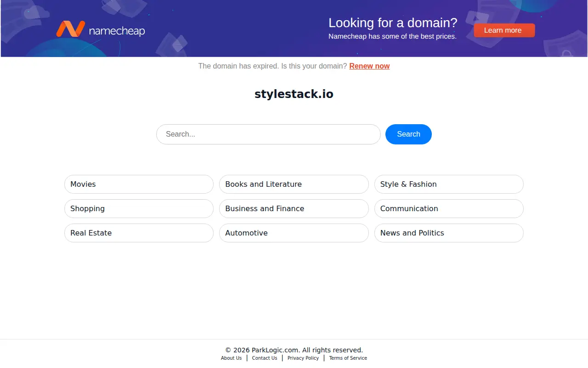The width and height of the screenshot is (588, 368).
Task: Open the Renew now link
Action: 369,66
